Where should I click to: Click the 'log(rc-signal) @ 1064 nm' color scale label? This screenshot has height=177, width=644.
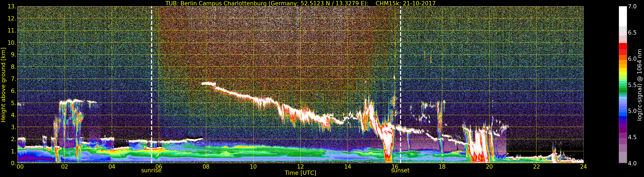[639, 85]
